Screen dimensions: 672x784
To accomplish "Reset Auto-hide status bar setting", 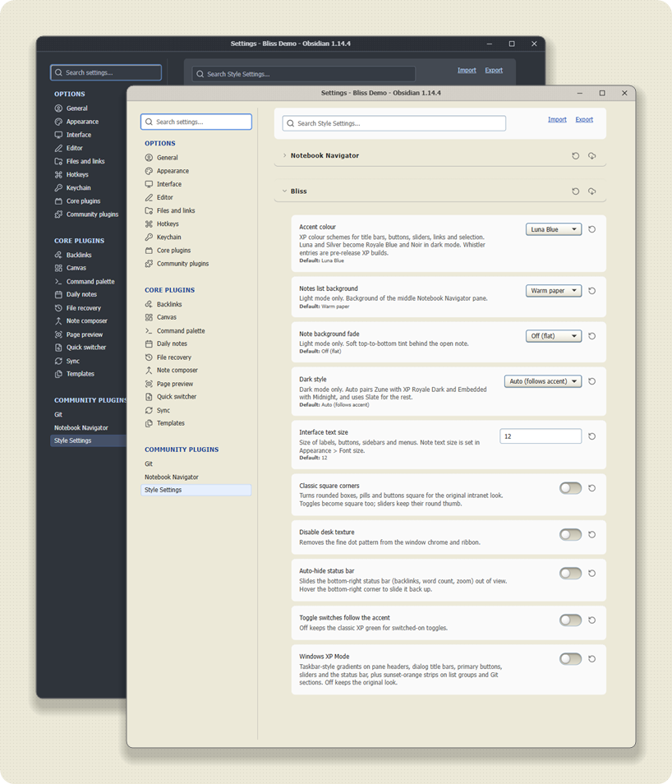I will pyautogui.click(x=592, y=574).
